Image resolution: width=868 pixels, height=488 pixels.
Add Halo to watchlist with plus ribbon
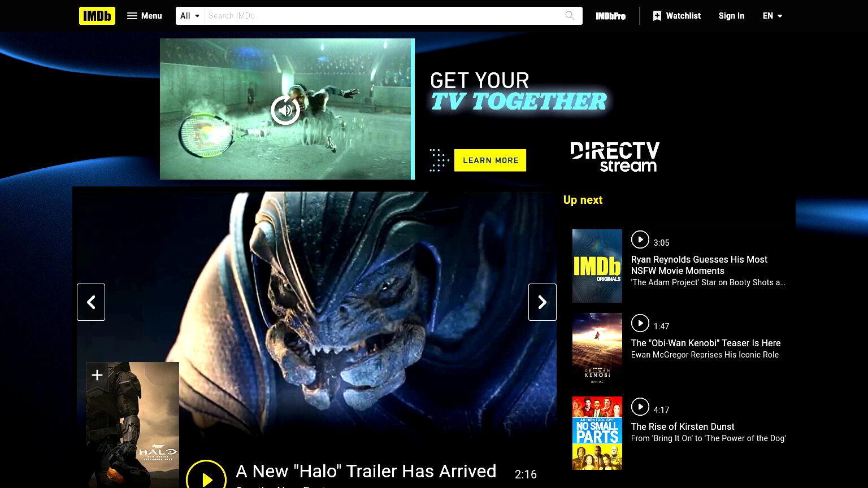[97, 375]
